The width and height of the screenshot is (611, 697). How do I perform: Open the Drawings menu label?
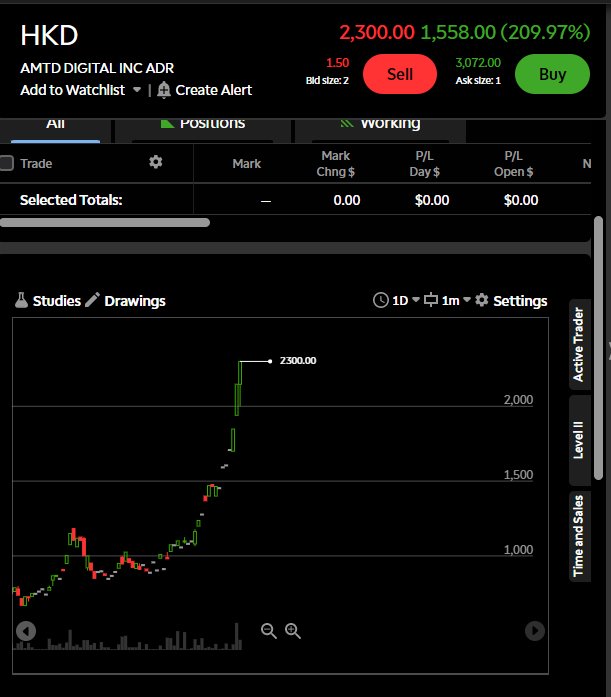click(x=135, y=301)
